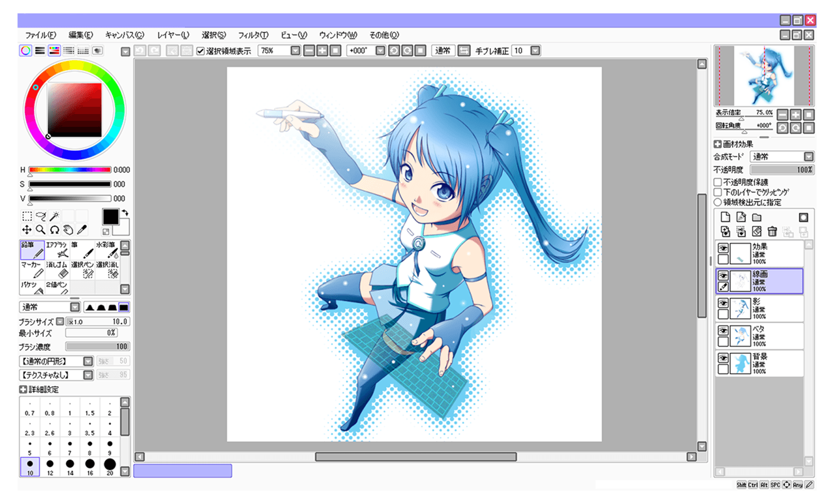Pick the Magic Wand selection tool
Screen dimensions: 835x504
click(55, 216)
